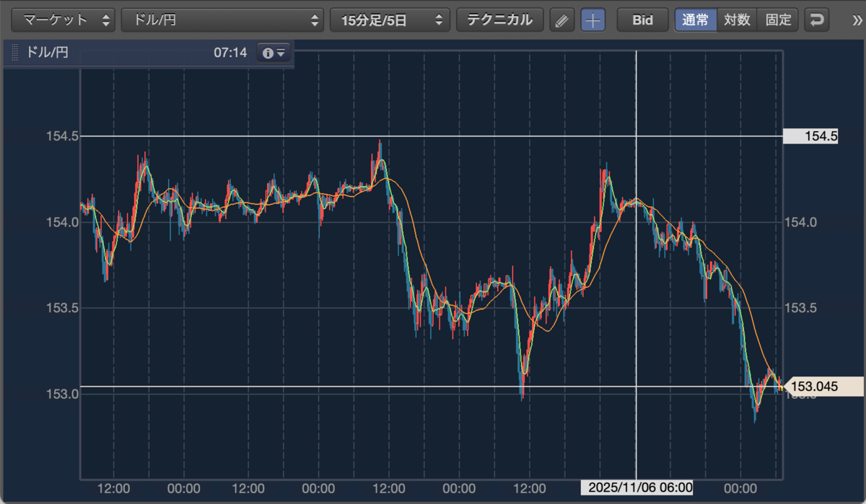The width and height of the screenshot is (866, 504).
Task: Toggle the crosshair cursor icon
Action: click(x=593, y=20)
